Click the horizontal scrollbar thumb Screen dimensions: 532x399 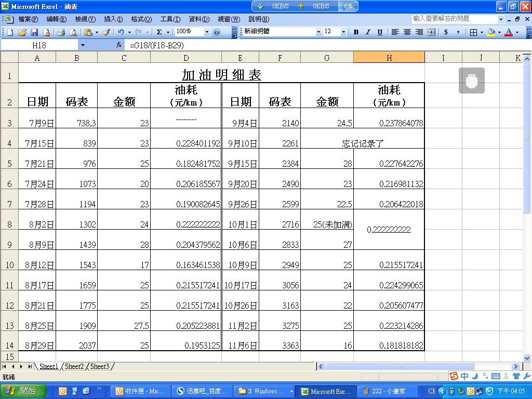pyautogui.click(x=400, y=366)
